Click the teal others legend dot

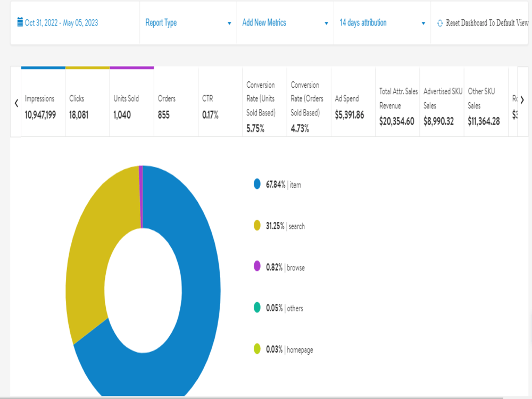pyautogui.click(x=257, y=307)
